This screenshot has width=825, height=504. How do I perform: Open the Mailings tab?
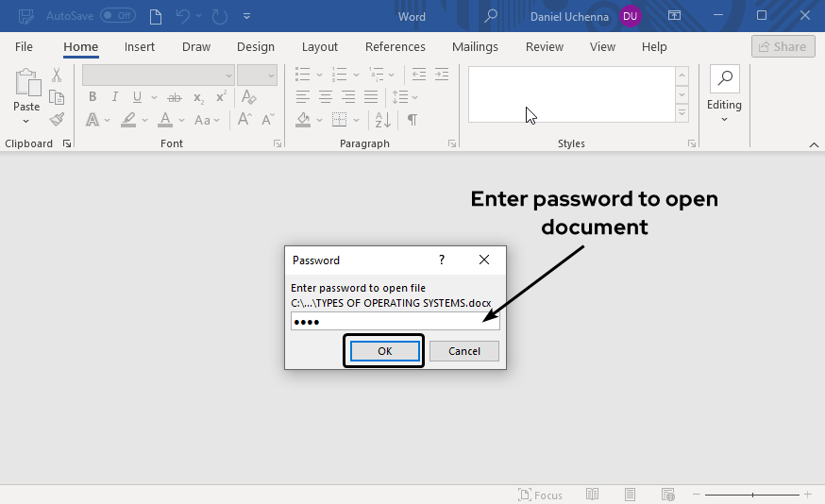tap(475, 47)
